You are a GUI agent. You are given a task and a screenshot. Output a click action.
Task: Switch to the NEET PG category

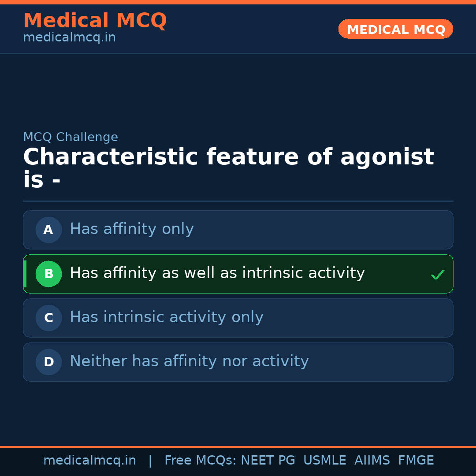[x=268, y=460]
